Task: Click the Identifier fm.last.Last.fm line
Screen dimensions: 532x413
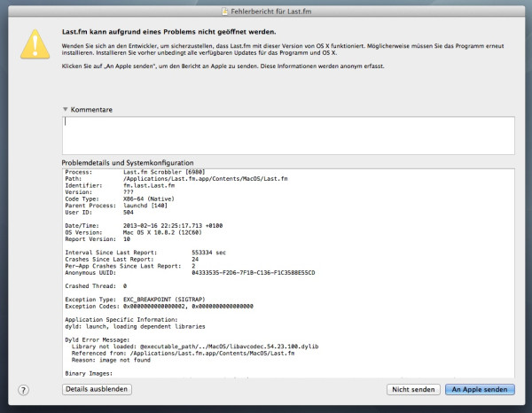Action: click(x=120, y=185)
